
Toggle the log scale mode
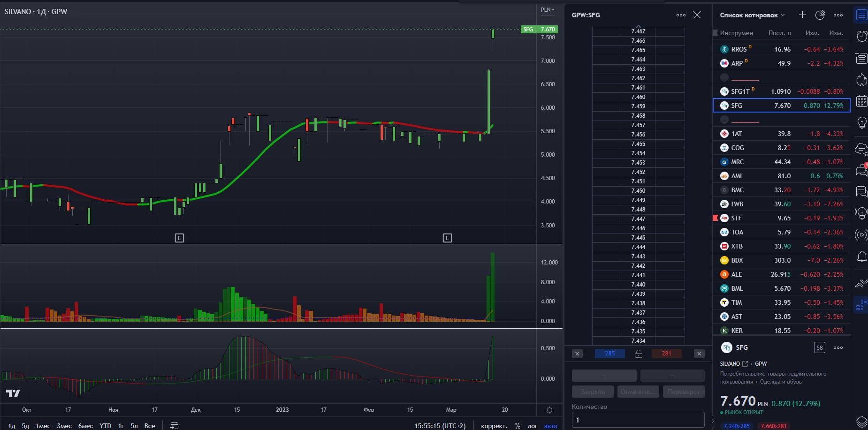tap(532, 426)
